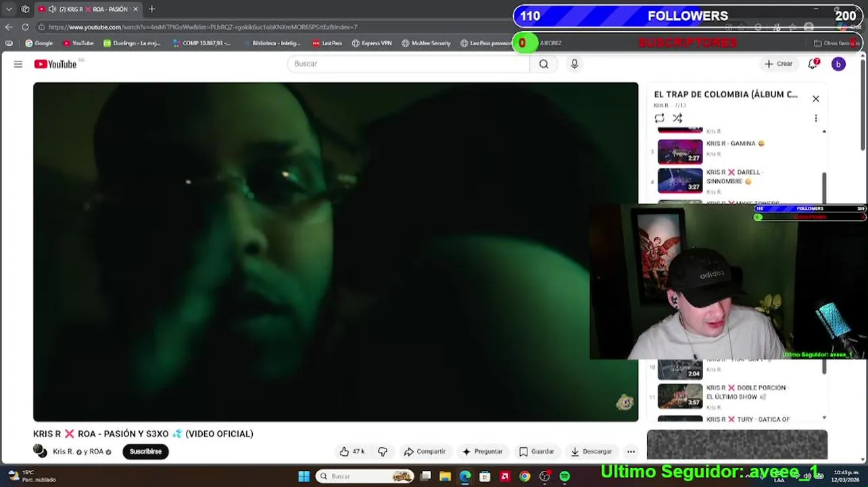Open the YouTube hamburger guide menu
This screenshot has height=487, width=868.
point(18,64)
